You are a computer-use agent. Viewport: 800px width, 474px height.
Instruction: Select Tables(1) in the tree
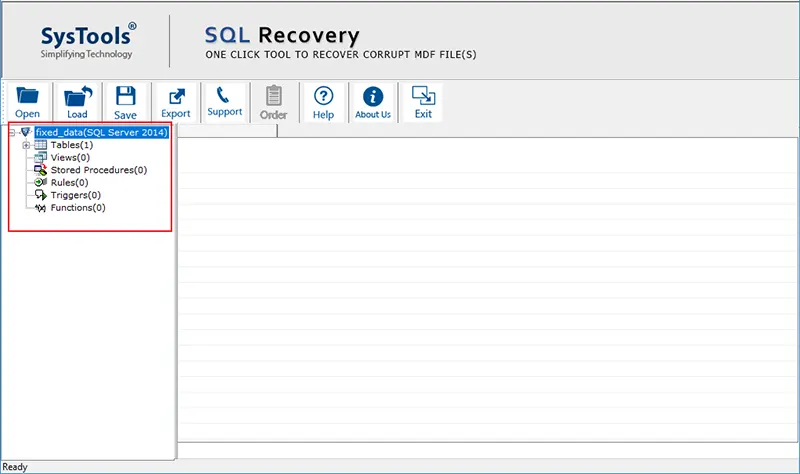coord(72,145)
